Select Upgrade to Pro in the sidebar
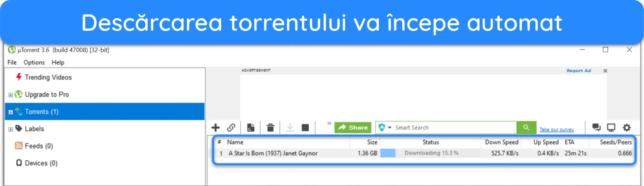Viewport: 644px width, 186px height. 47,95
